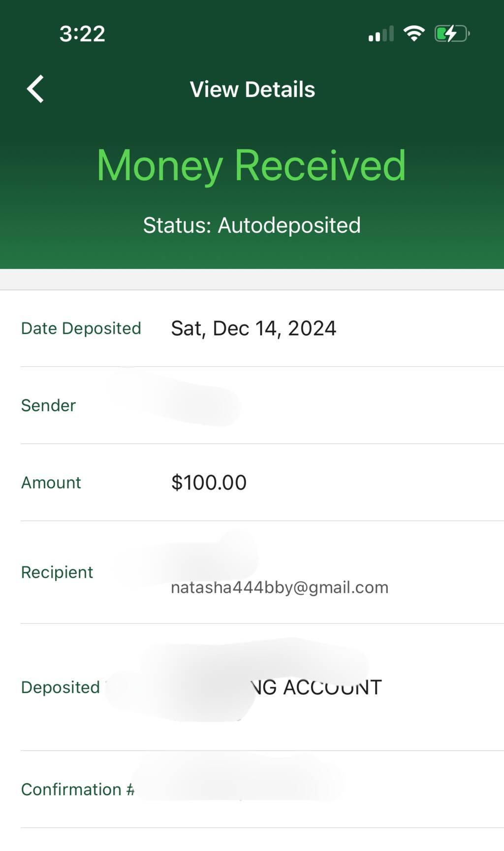Select the Deposited label
Viewport: 504px width, 851px height.
(61, 687)
